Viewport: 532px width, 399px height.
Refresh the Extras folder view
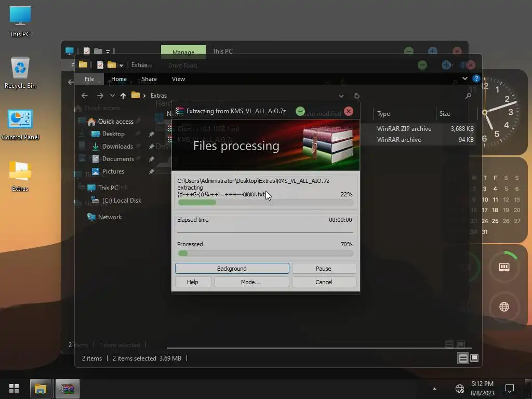tap(356, 96)
